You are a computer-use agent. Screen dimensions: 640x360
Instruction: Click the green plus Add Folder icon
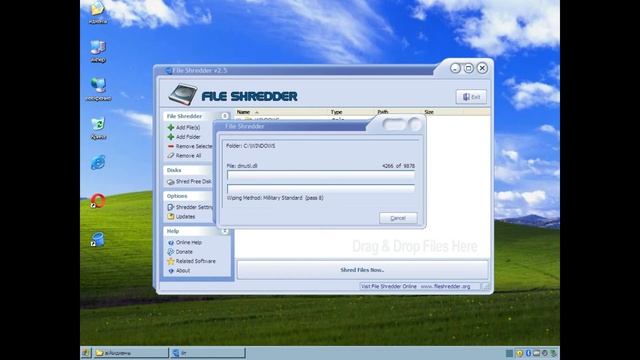coord(171,137)
